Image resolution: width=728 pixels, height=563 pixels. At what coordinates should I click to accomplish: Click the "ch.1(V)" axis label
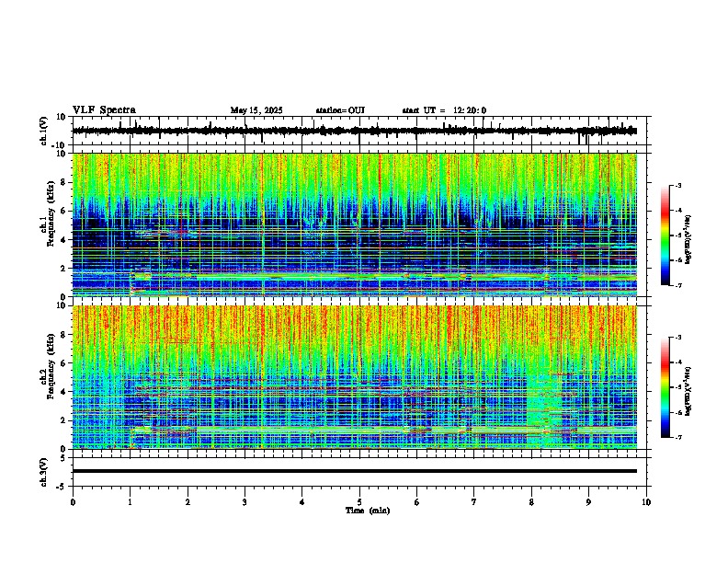(44, 131)
